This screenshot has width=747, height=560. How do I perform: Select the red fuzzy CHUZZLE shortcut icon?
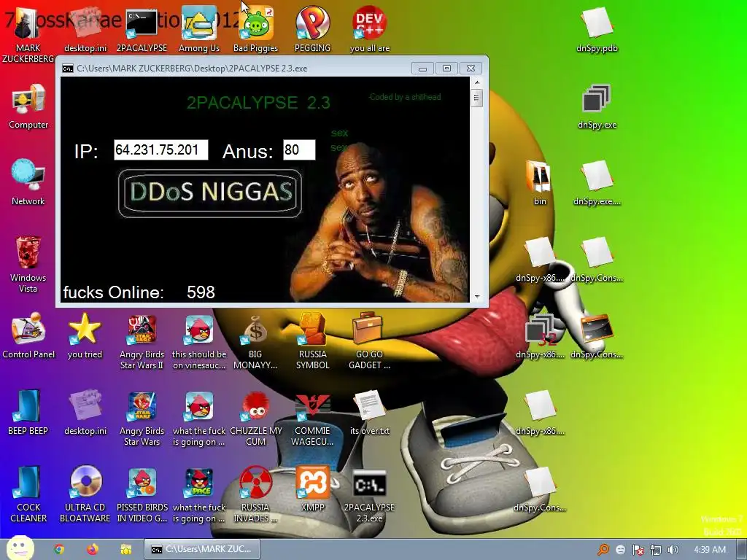pyautogui.click(x=256, y=407)
